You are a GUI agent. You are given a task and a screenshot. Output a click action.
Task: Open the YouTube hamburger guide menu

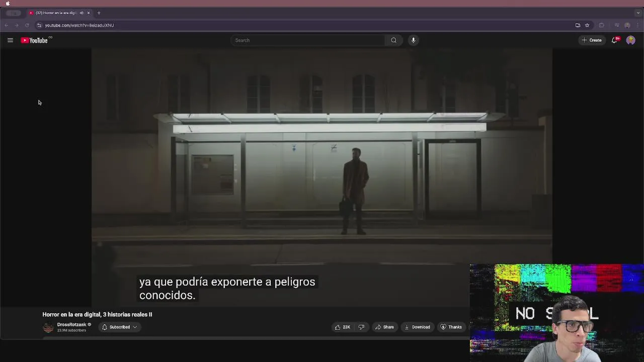coord(10,40)
